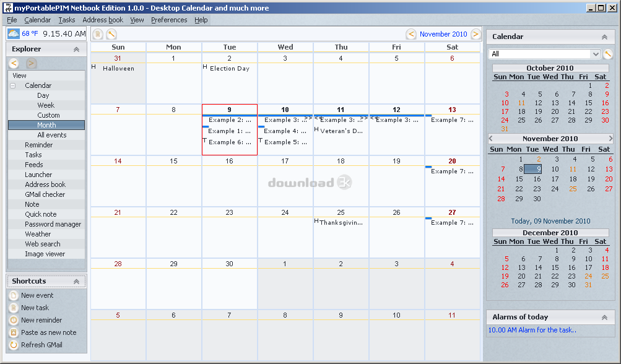Open Feeds in the Explorer tree
This screenshot has height=364, width=621.
[34, 165]
